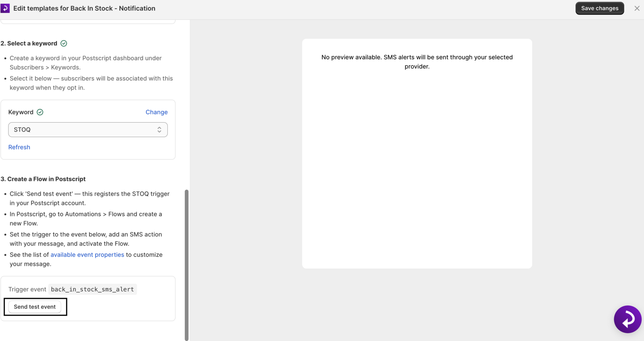This screenshot has height=341, width=644.
Task: Click the '3. Create a Flow in Postscript' heading
Action: (x=43, y=179)
